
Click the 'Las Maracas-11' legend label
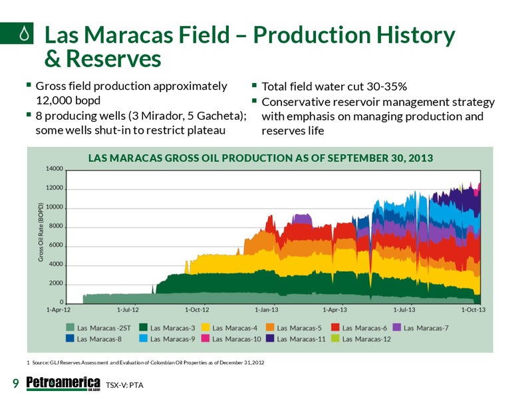301,339
